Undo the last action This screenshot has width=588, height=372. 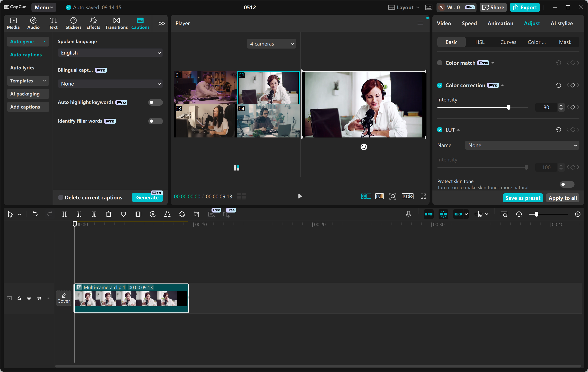[x=35, y=214]
